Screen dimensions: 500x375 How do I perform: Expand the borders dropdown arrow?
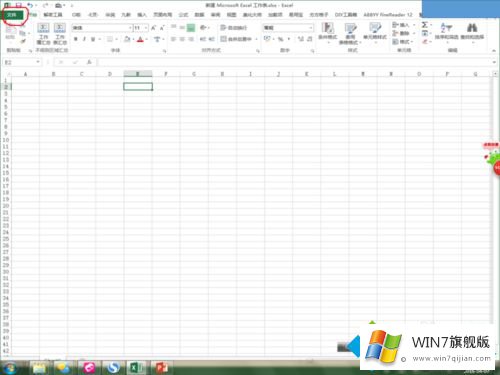116,39
